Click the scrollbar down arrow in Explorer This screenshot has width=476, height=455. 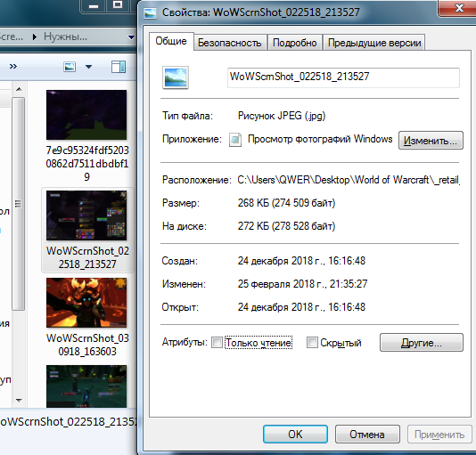click(x=19, y=401)
